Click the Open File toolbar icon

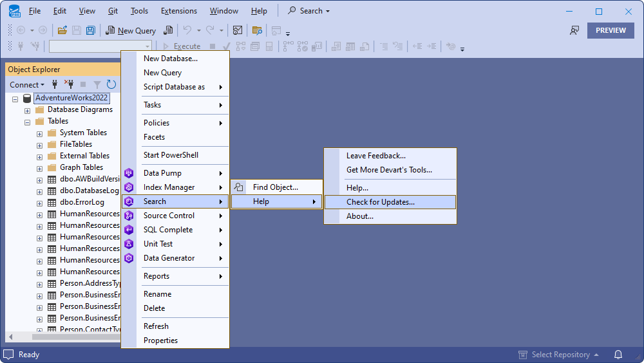point(62,30)
